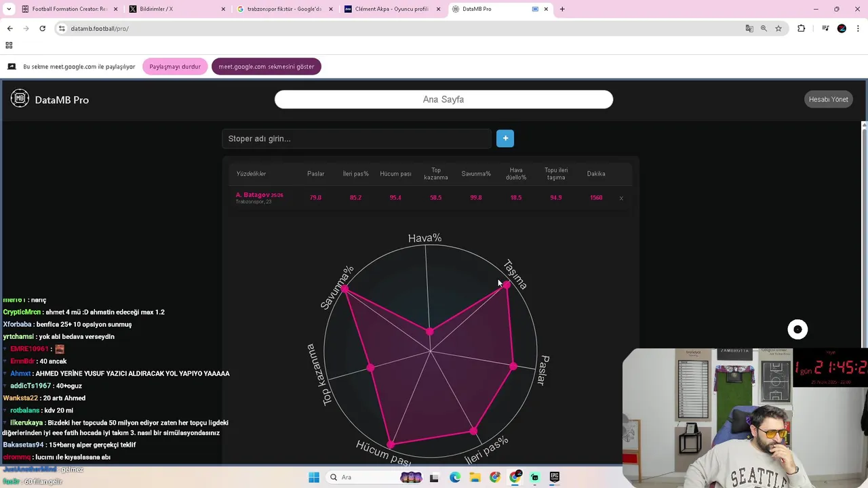
Task: Click the Taşıma radar data point
Action: 507,285
